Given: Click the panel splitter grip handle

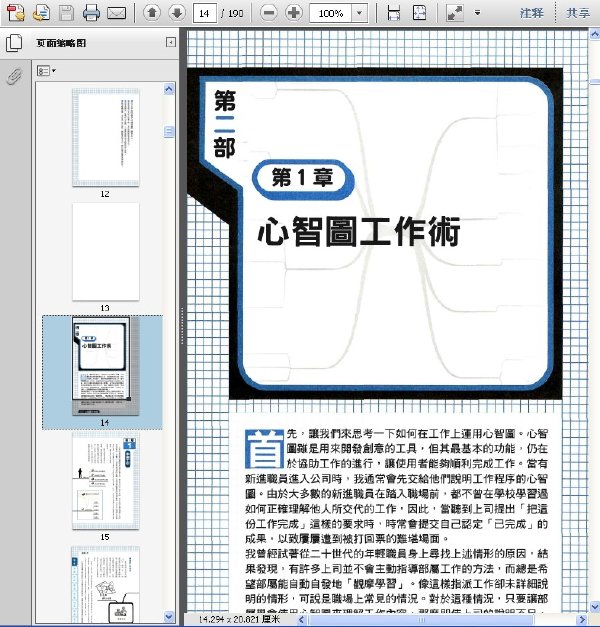Looking at the screenshot, I should [x=182, y=325].
